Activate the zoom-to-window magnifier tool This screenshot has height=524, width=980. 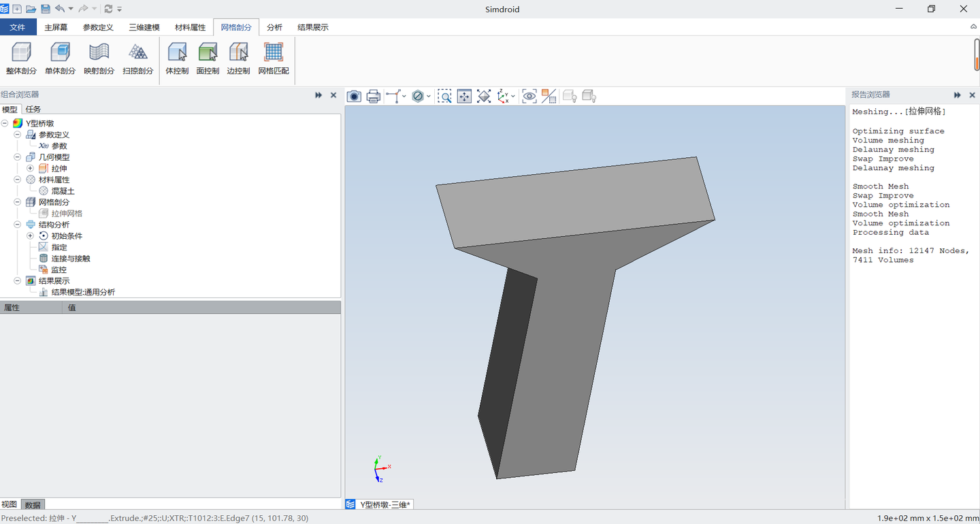point(444,97)
